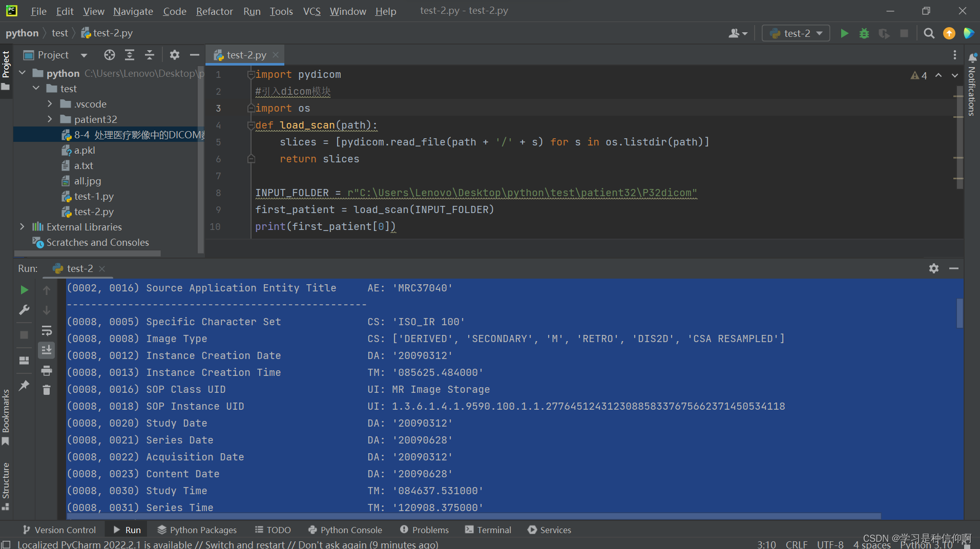The image size is (980, 549).
Task: Open Run panel settings gear
Action: pos(934,268)
